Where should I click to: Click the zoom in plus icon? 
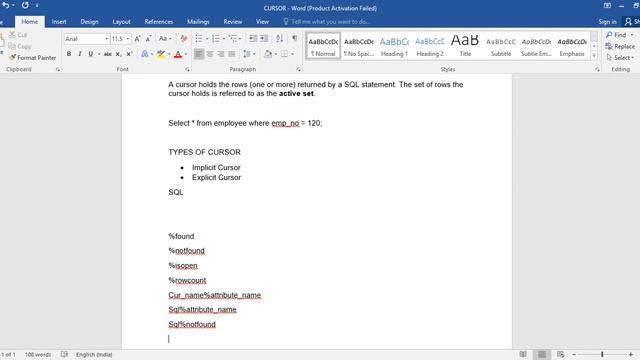(631, 354)
